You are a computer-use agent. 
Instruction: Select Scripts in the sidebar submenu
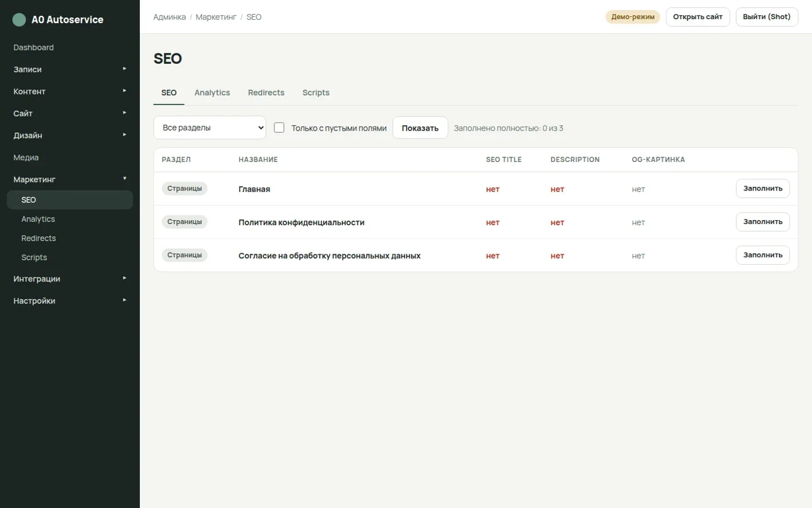point(70,257)
